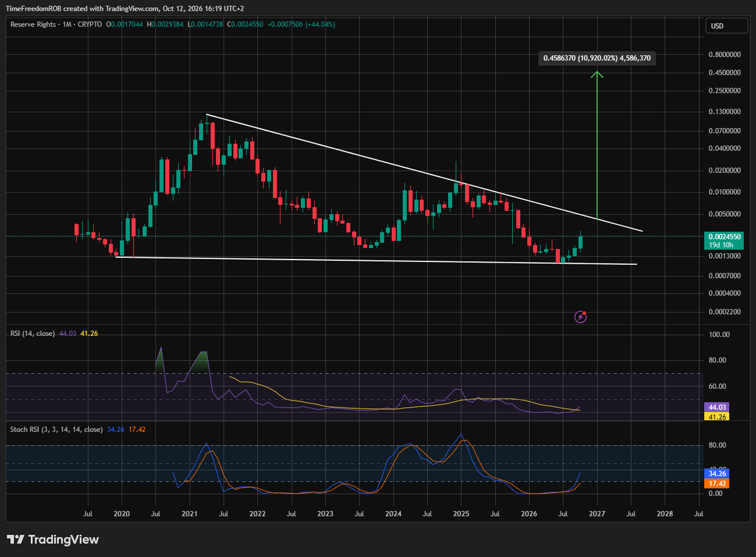Click the purple 44.03 value in RSI legend
Viewport: 756px width, 557px height.
point(67,333)
